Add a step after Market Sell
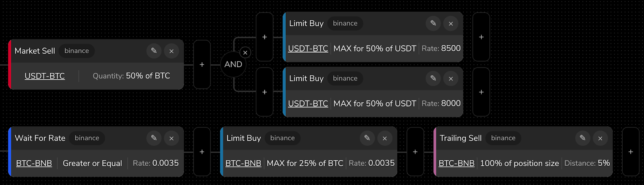This screenshot has width=644, height=185. 202,64
